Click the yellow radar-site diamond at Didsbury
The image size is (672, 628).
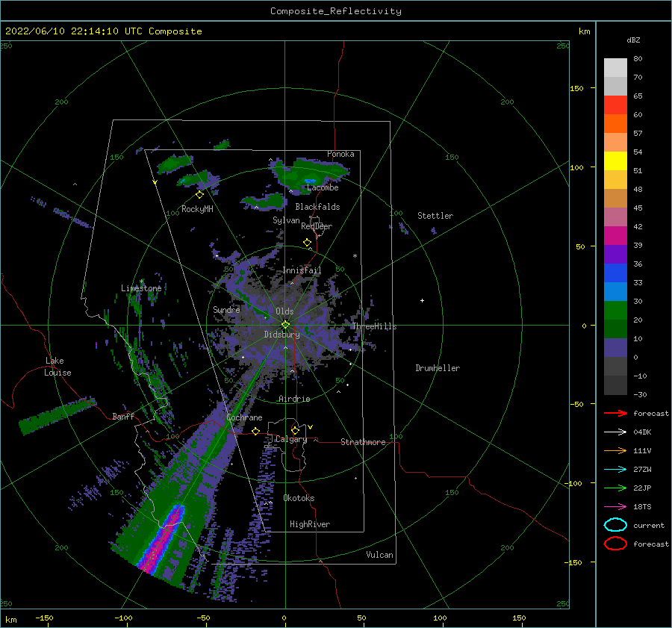[x=285, y=325]
